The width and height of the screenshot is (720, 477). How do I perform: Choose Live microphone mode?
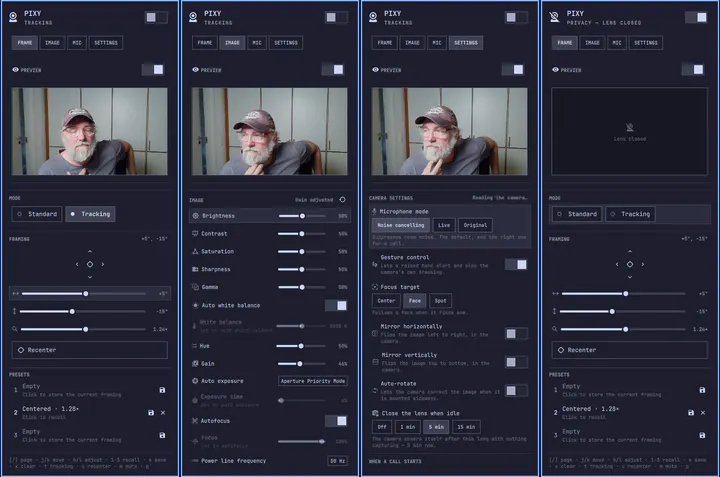[x=444, y=225]
